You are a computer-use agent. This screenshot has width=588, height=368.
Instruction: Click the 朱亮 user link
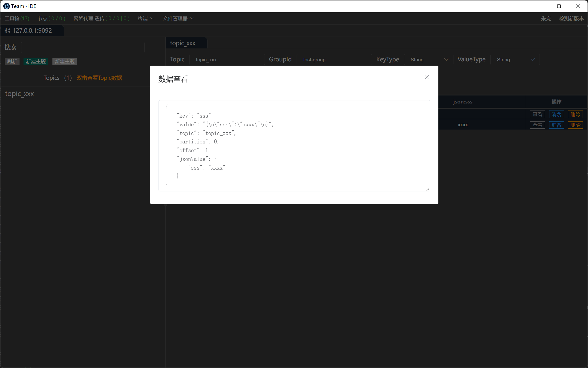click(x=546, y=19)
